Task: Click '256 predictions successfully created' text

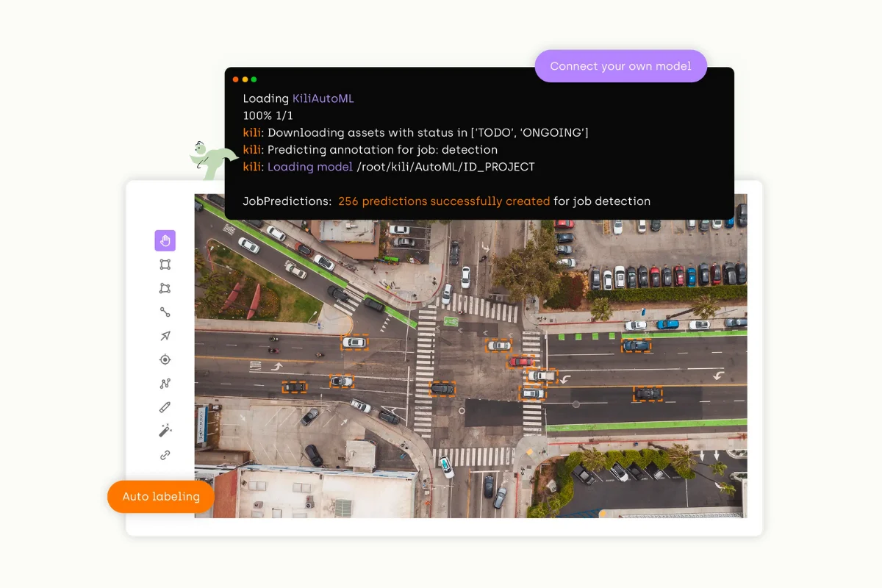Action: [444, 201]
